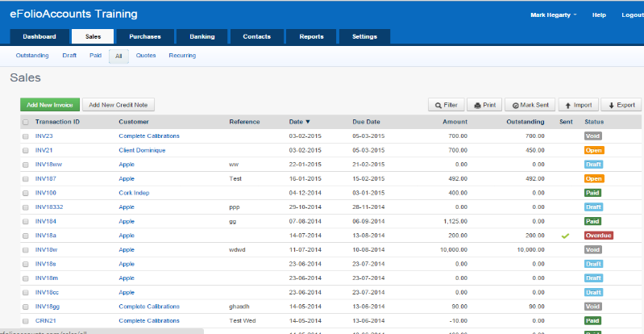Tick the checkbox for INV23
644x334 pixels.
[x=26, y=136]
